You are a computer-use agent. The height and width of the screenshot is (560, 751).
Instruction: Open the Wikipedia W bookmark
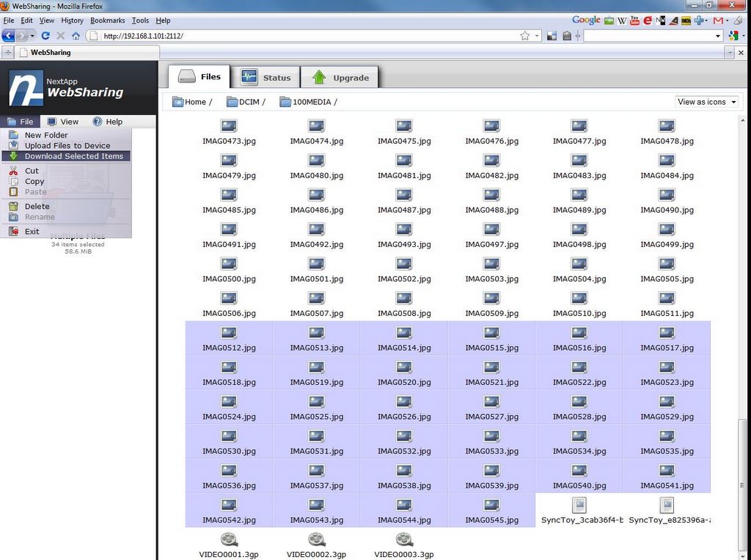pyautogui.click(x=622, y=21)
